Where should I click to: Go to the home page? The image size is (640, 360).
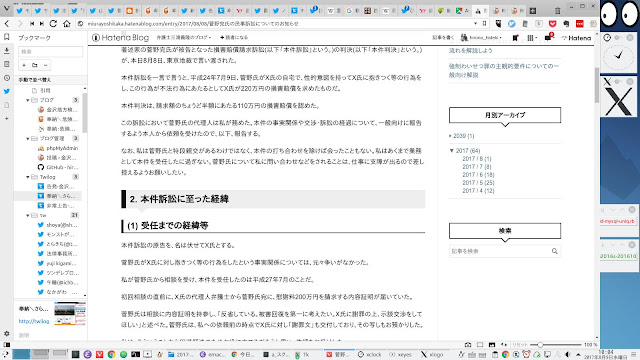(67, 24)
